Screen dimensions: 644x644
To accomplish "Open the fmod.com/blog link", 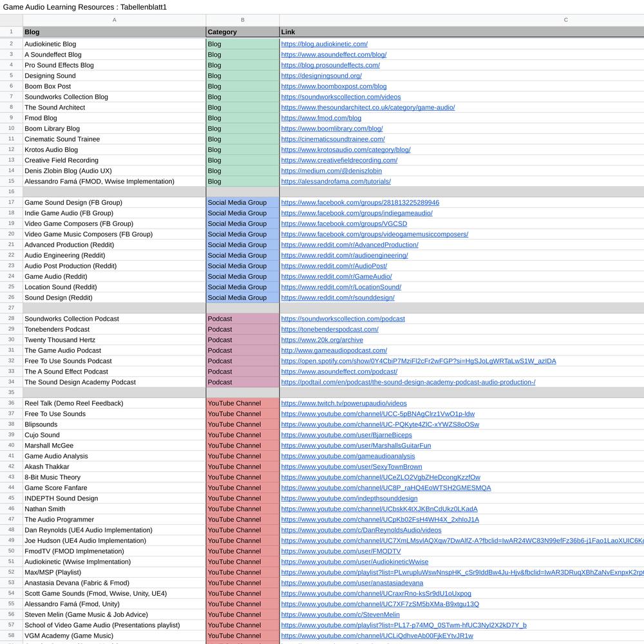I will pyautogui.click(x=321, y=118).
